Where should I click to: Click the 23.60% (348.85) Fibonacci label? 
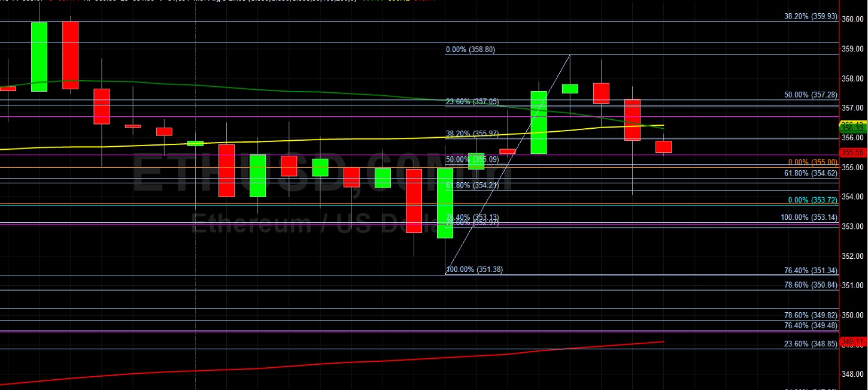coord(811,344)
